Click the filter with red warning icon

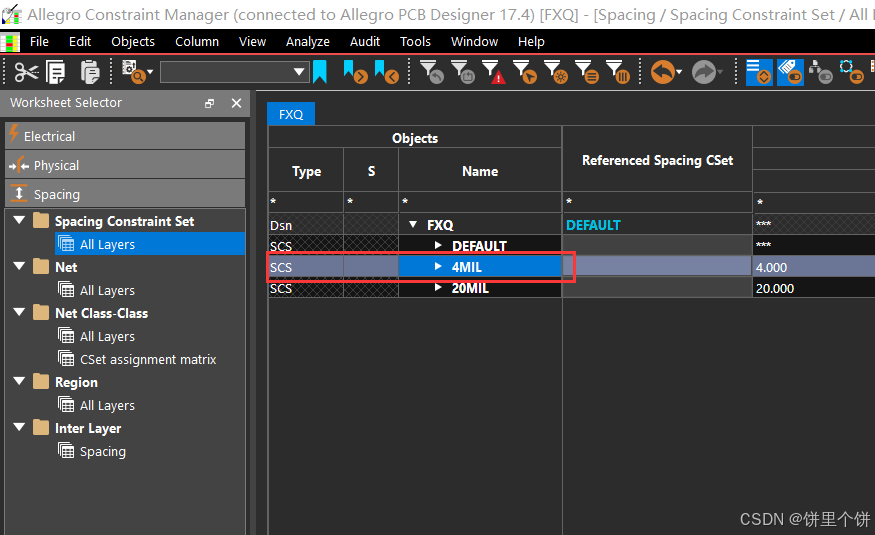click(494, 72)
